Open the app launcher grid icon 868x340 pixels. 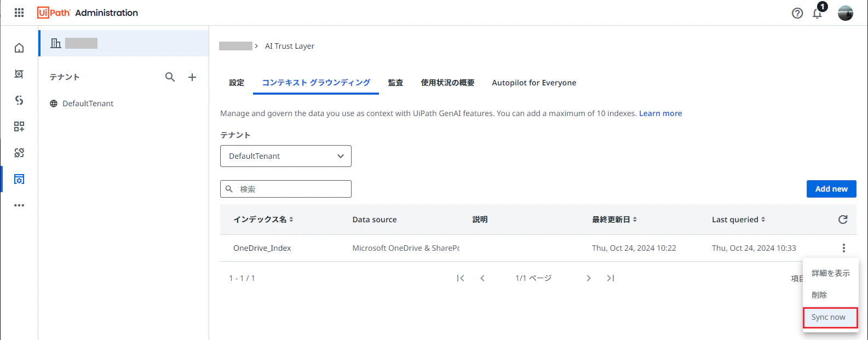click(x=19, y=13)
